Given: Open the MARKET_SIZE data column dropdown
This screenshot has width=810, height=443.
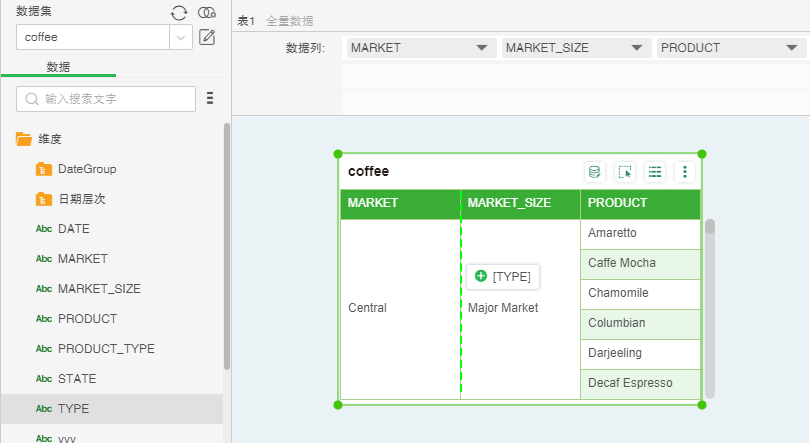Looking at the screenshot, I should click(x=575, y=48).
